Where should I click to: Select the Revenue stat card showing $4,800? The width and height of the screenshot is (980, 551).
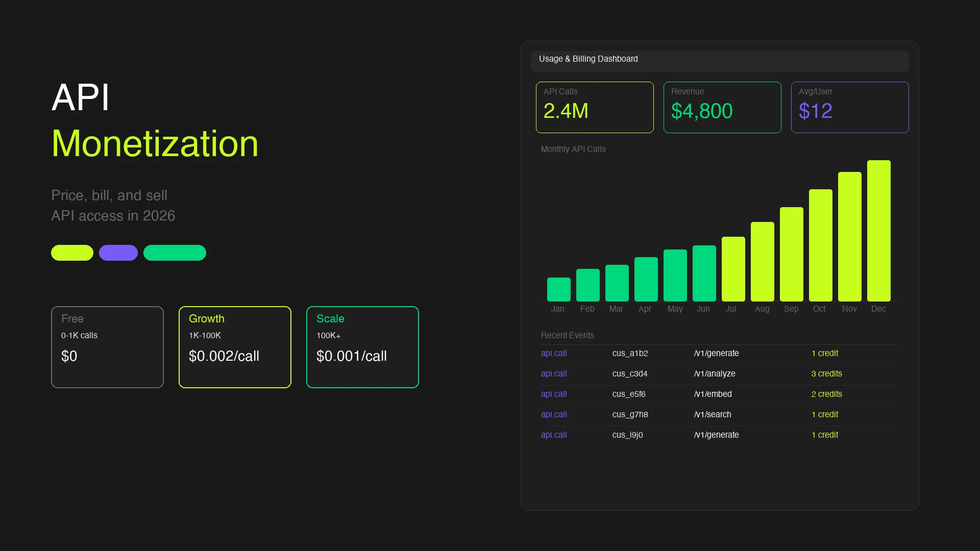pos(722,107)
